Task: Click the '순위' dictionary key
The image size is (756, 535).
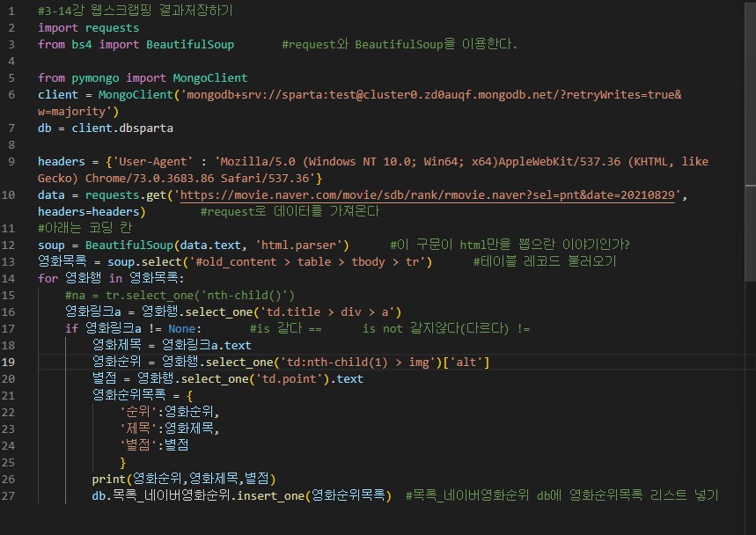Action: click(x=138, y=412)
